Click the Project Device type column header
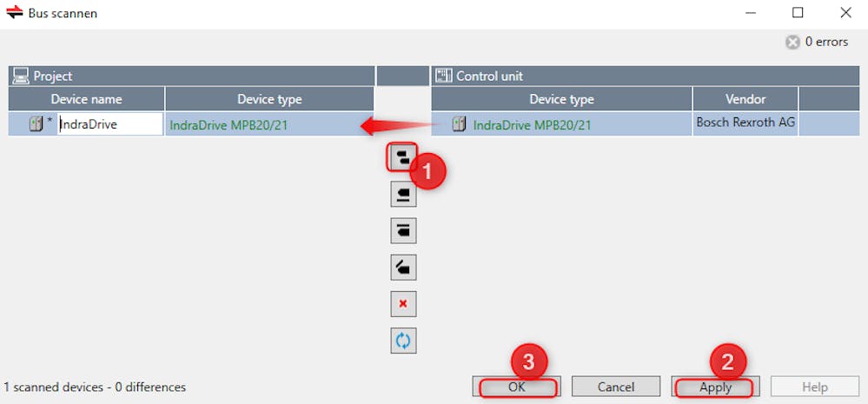This screenshot has height=404, width=868. point(269,99)
